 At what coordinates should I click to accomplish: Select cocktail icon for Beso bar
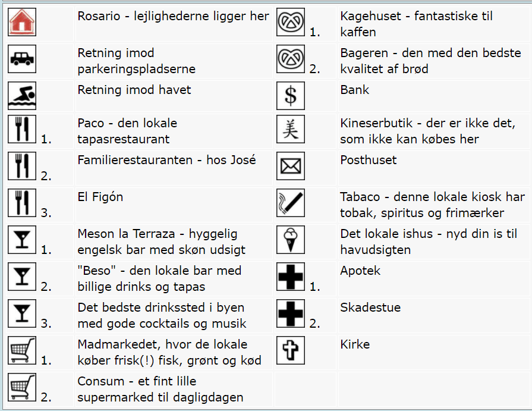coord(22,277)
